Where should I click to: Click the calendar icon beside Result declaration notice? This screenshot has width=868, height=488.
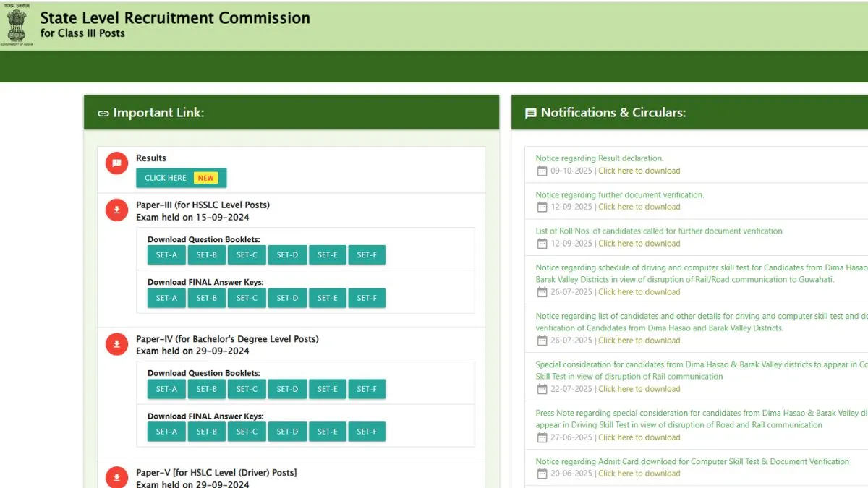(x=542, y=171)
